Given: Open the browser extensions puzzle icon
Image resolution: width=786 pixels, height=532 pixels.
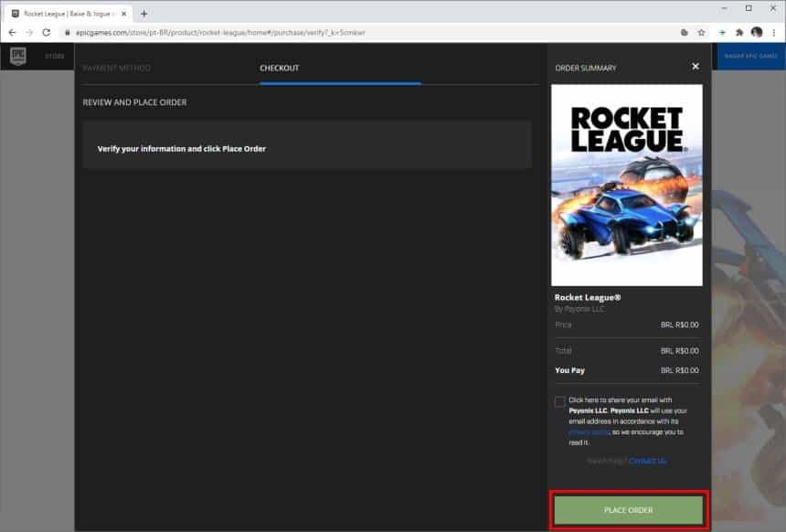Looking at the screenshot, I should [738, 33].
